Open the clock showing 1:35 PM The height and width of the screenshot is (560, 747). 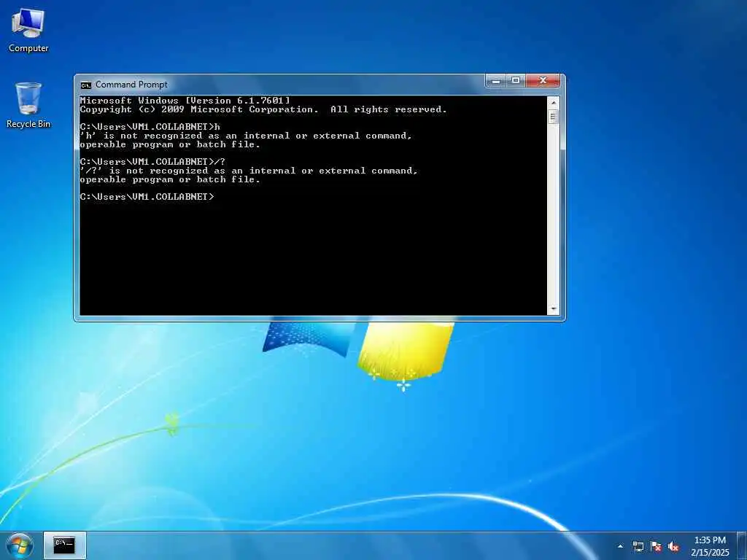tap(710, 545)
